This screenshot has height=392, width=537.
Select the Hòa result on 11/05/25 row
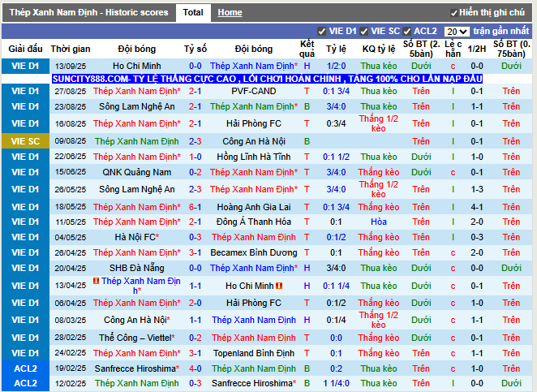[x=379, y=222]
